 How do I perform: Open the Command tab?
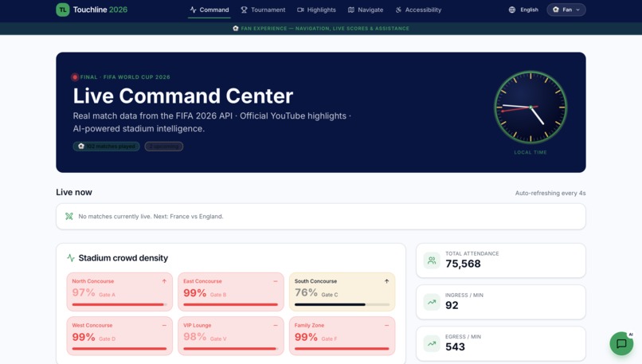click(x=209, y=10)
